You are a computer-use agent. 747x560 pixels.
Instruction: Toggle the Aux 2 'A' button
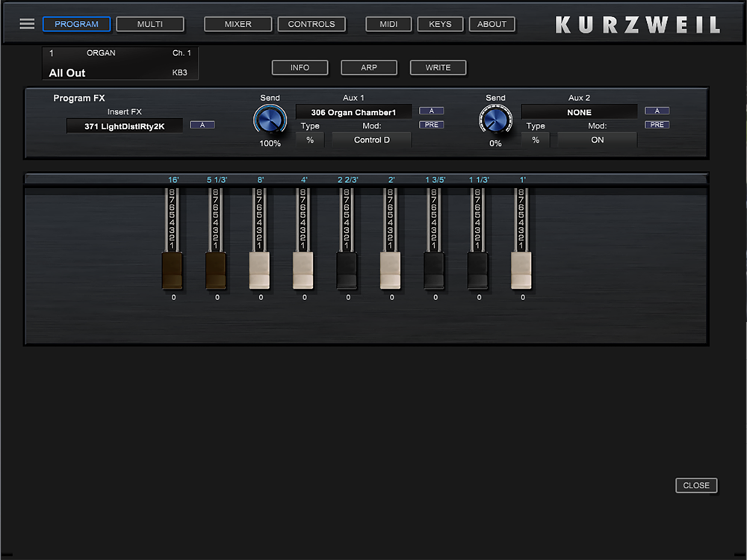pos(657,111)
